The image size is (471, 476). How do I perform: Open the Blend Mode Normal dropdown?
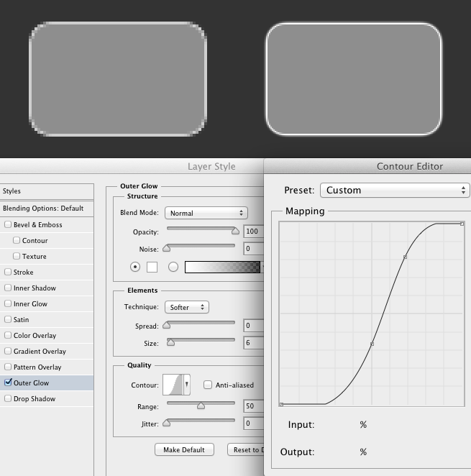tap(206, 213)
